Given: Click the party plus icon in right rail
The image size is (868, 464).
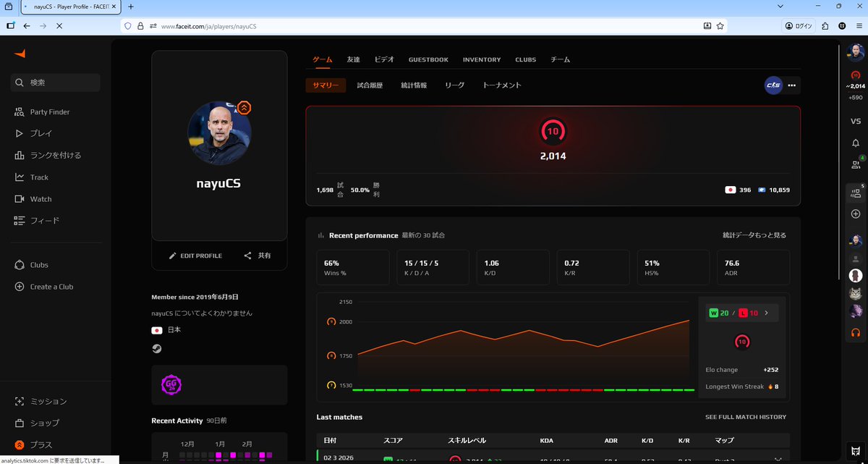Looking at the screenshot, I should tap(856, 214).
